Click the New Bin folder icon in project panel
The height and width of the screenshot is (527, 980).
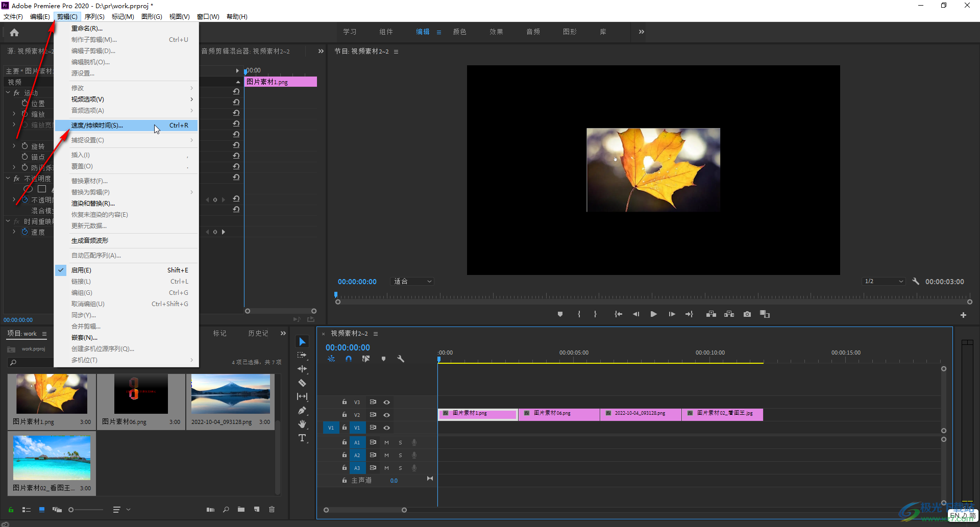point(241,509)
